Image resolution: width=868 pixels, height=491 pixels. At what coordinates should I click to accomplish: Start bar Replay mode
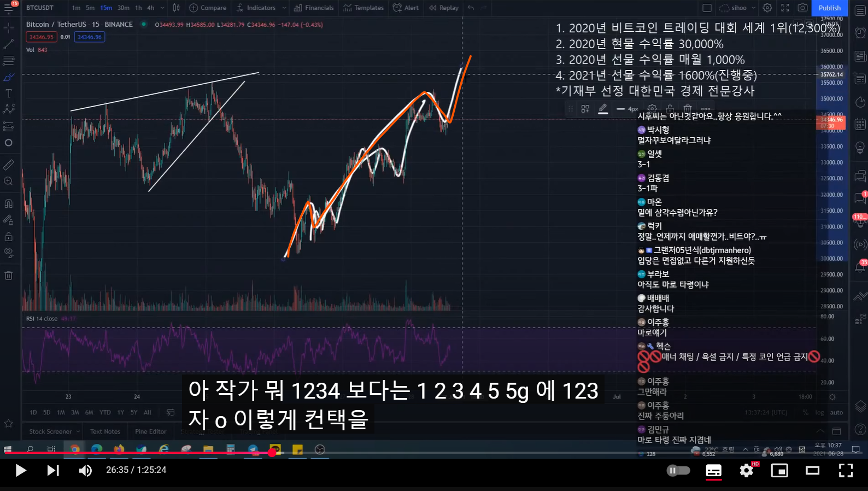click(x=444, y=8)
